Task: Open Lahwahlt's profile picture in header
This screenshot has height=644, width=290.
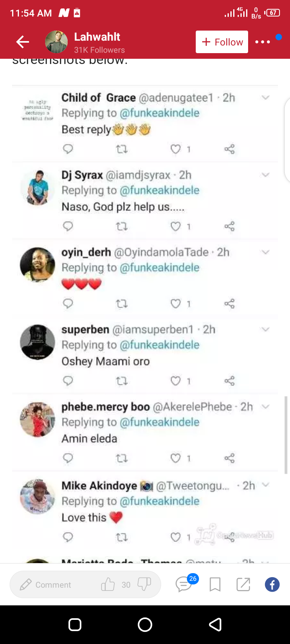Action: tap(56, 42)
